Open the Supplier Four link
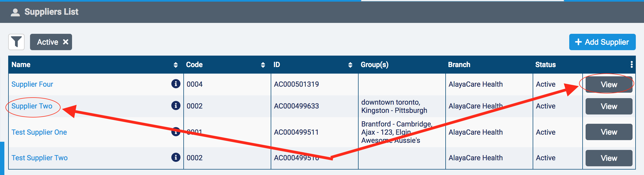Viewport: 644px width, 175px height. (32, 84)
